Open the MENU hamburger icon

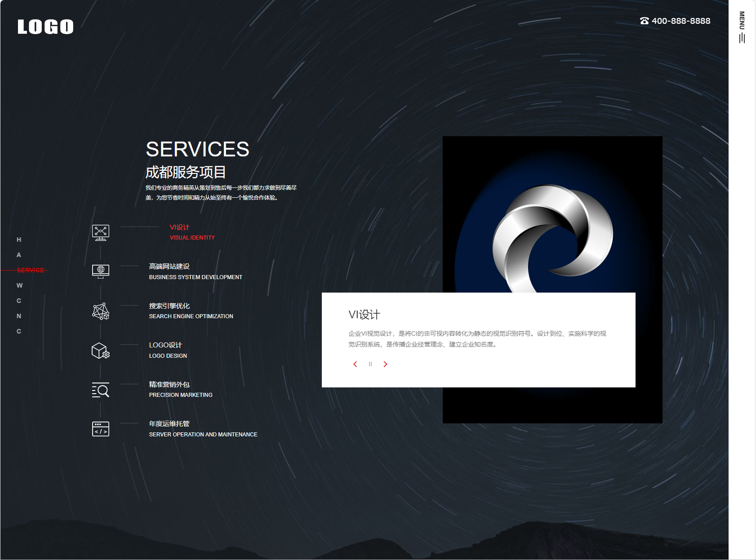coord(742,38)
